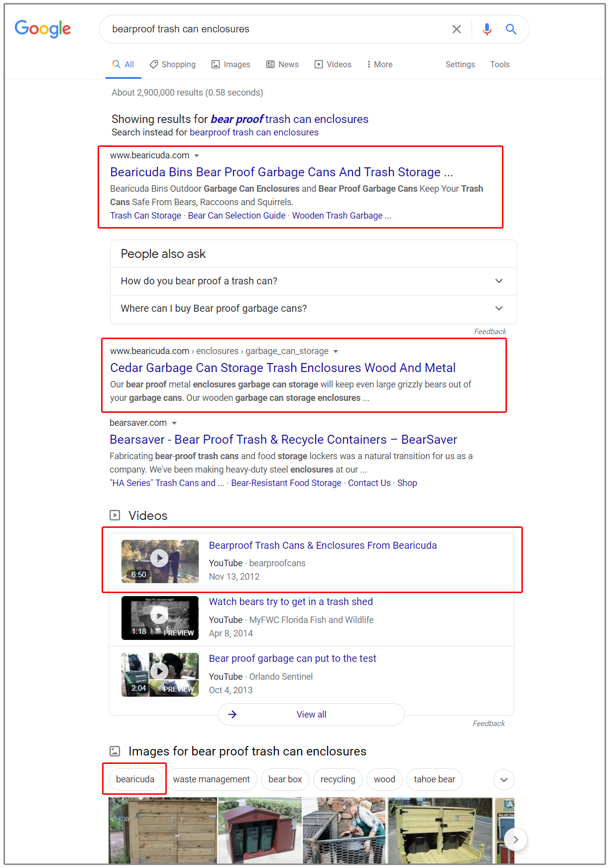Open dropdown arrow beside garbage_can_storage URL

pos(336,352)
